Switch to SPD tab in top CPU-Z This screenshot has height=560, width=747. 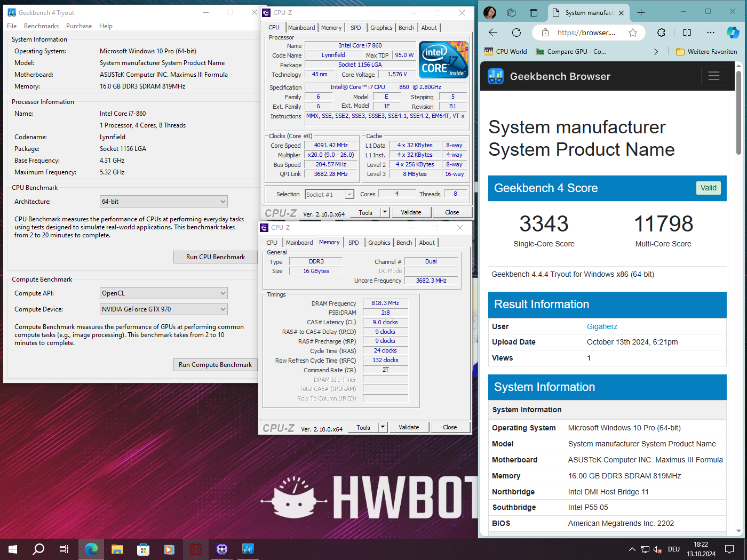tap(356, 28)
